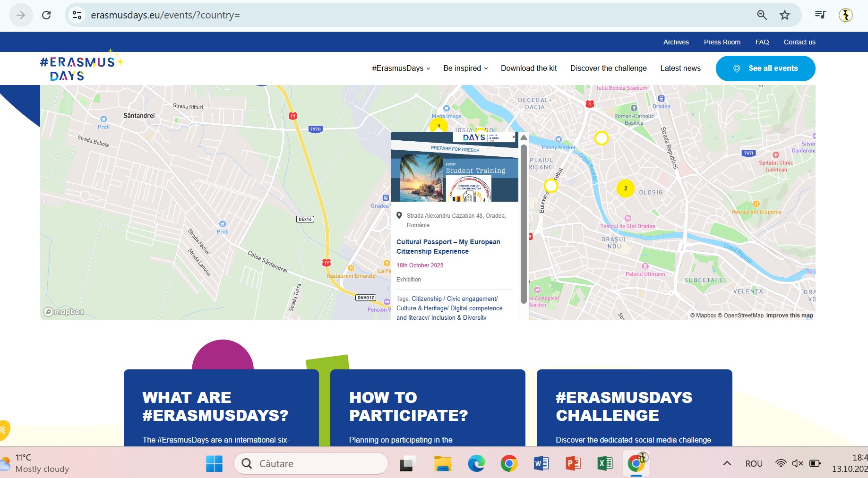This screenshot has width=868, height=478.
Task: Click the browser zoom magnifier icon
Action: pyautogui.click(x=762, y=15)
